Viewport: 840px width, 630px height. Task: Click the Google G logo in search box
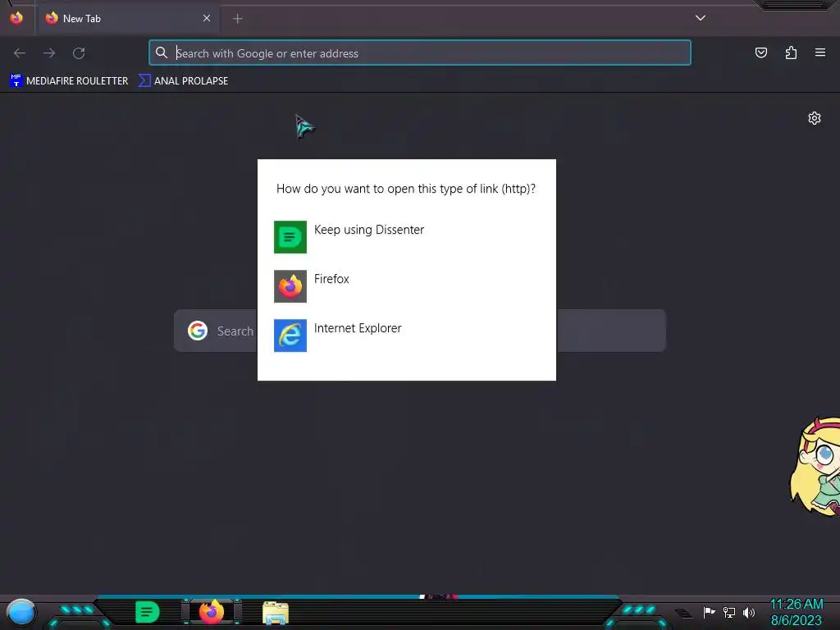[x=198, y=331]
